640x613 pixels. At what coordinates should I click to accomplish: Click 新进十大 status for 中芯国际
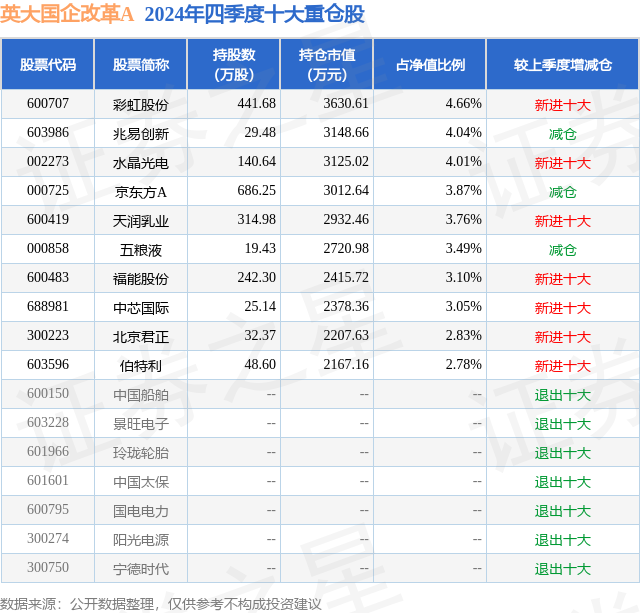click(x=563, y=308)
